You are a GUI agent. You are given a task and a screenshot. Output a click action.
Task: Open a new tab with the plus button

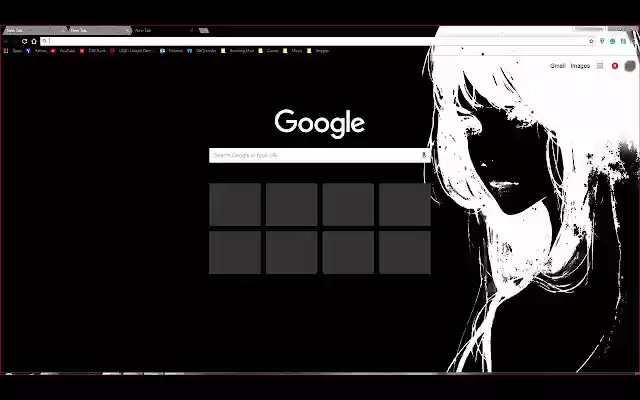point(204,30)
